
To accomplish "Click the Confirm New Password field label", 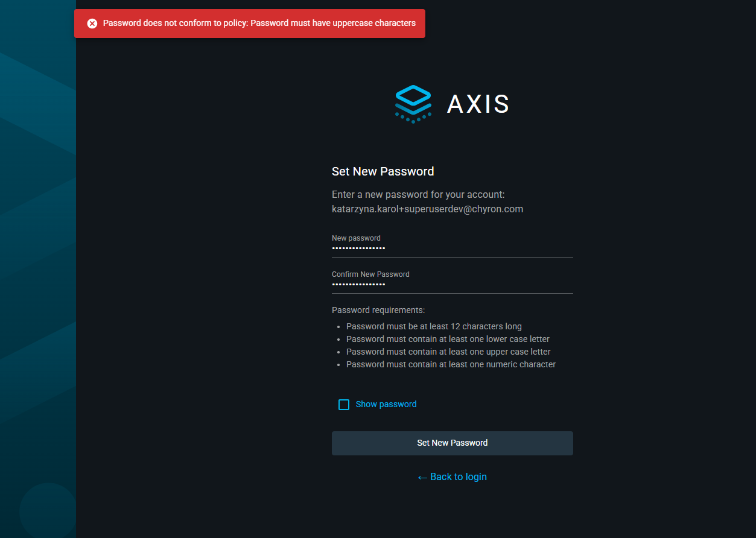I will tap(370, 274).
